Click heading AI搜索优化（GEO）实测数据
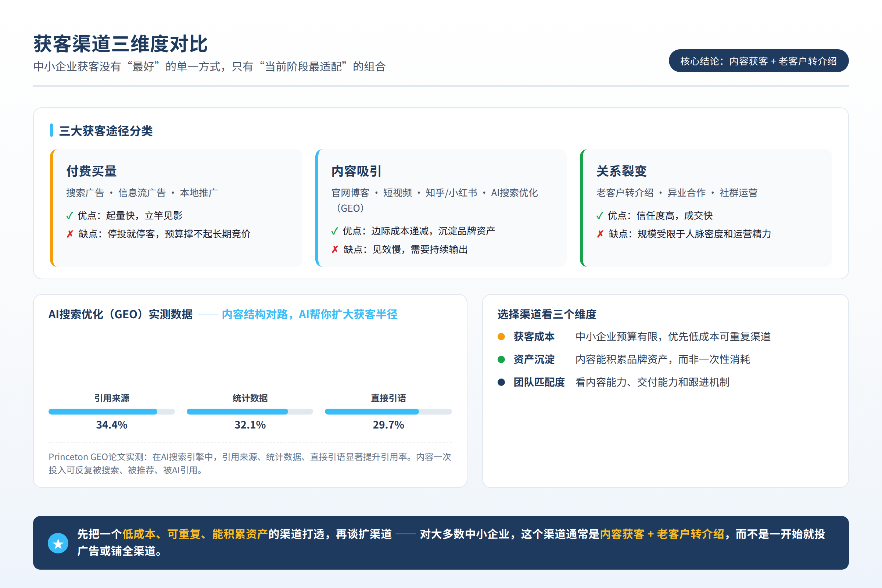 (x=121, y=314)
